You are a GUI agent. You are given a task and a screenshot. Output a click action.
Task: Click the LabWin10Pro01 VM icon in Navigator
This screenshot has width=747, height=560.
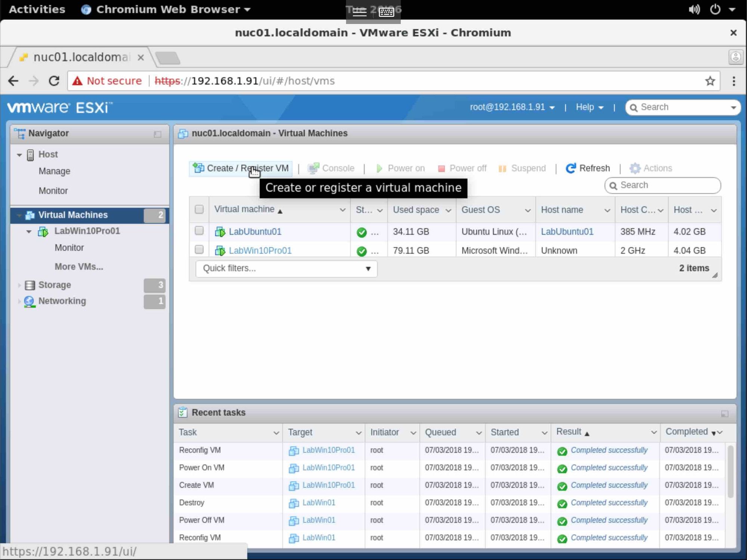[43, 232]
